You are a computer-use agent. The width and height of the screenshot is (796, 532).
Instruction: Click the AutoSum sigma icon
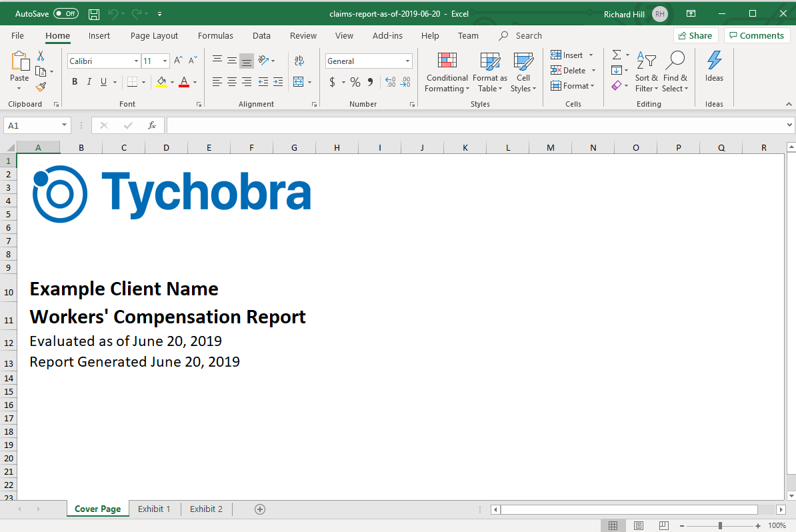pos(616,55)
